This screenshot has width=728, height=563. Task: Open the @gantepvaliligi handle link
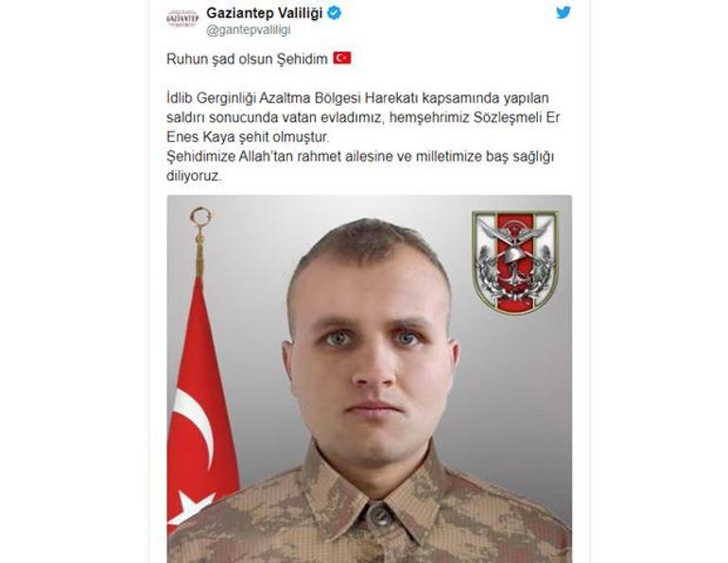click(x=249, y=30)
